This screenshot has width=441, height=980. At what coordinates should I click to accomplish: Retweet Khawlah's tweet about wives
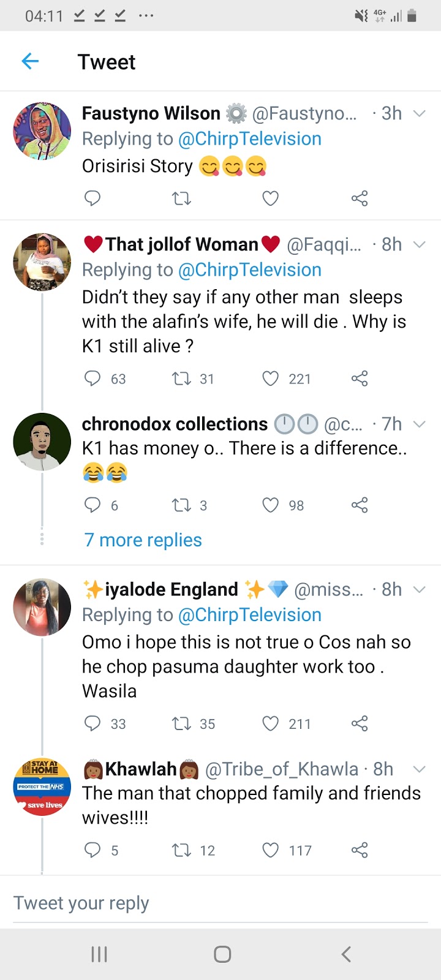tap(181, 850)
